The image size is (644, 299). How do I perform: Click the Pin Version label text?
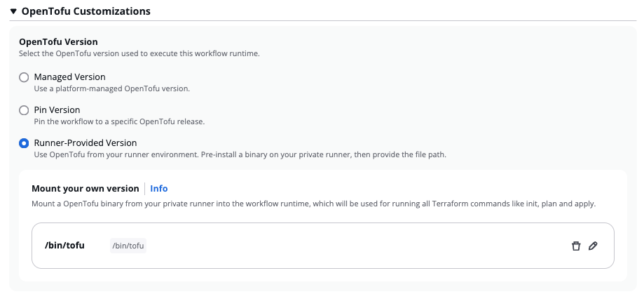(x=57, y=109)
